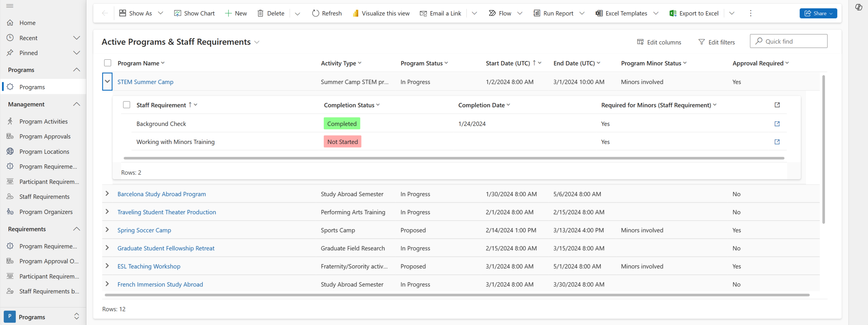Image resolution: width=868 pixels, height=325 pixels.
Task: Click Edit columns
Action: [659, 42]
